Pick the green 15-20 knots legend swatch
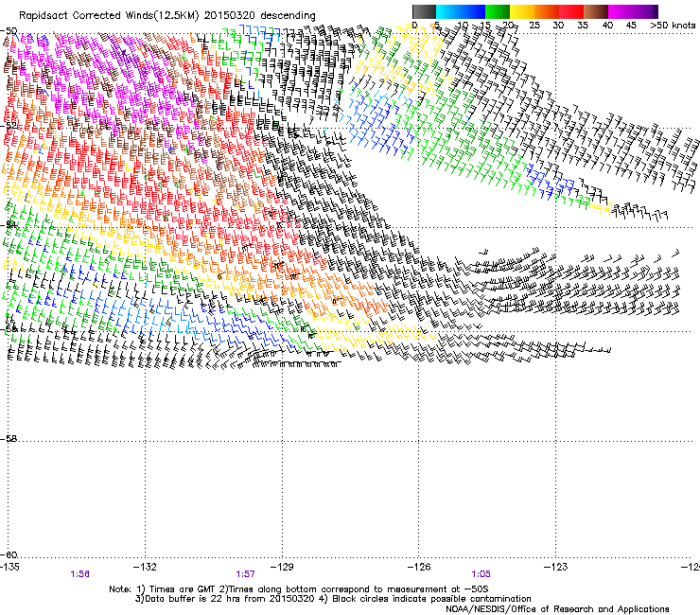Screen dimensions: 700x615 coord(498,11)
